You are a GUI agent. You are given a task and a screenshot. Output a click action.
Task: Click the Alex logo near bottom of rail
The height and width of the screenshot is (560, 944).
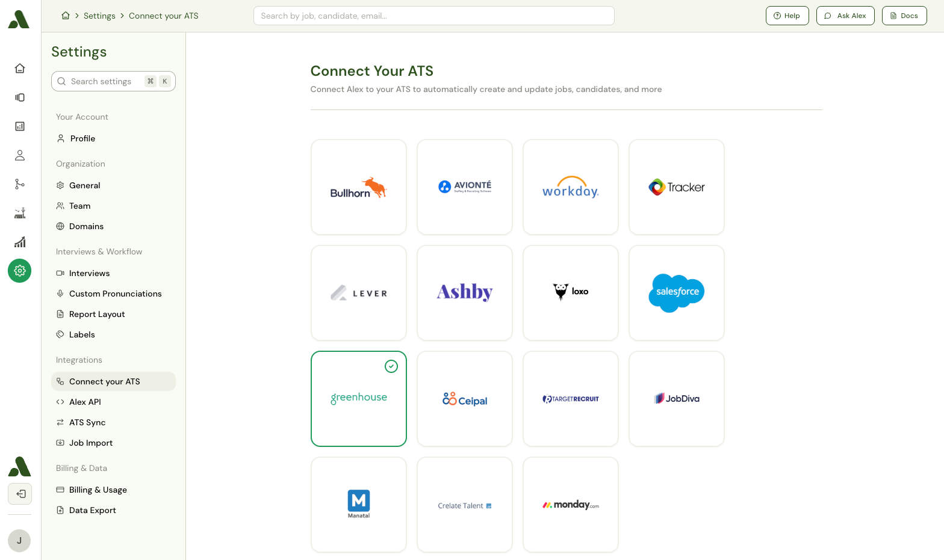point(19,467)
